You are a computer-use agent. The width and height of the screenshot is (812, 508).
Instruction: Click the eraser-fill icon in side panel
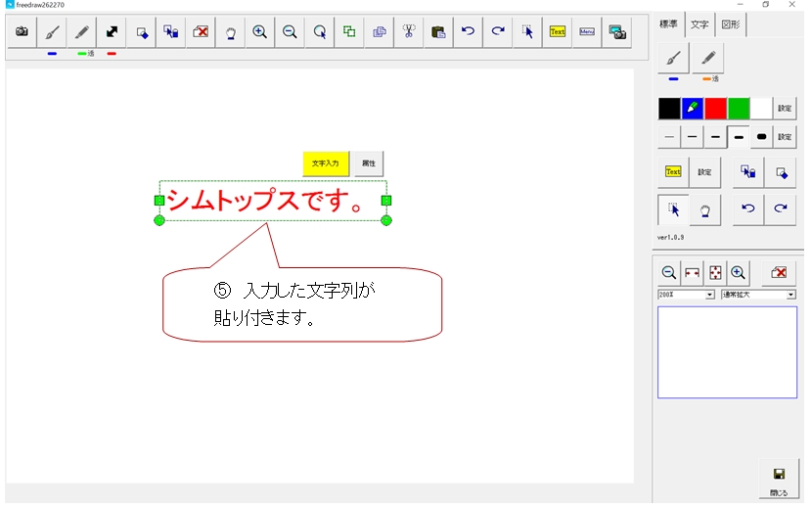[x=781, y=172]
